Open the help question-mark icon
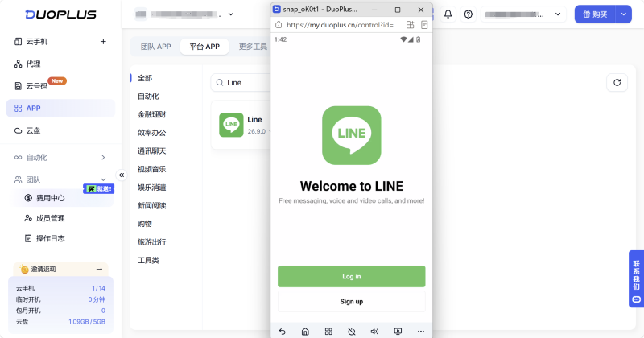The width and height of the screenshot is (644, 338). point(469,14)
